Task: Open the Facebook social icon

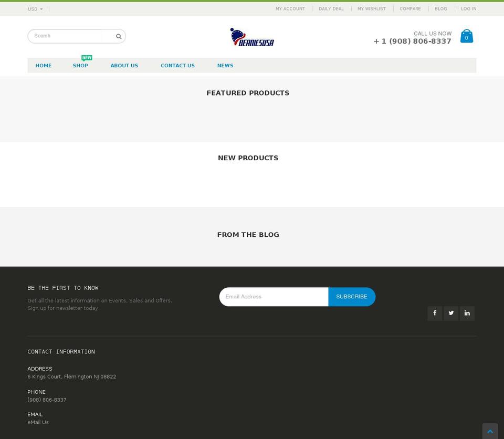Action: tap(435, 313)
